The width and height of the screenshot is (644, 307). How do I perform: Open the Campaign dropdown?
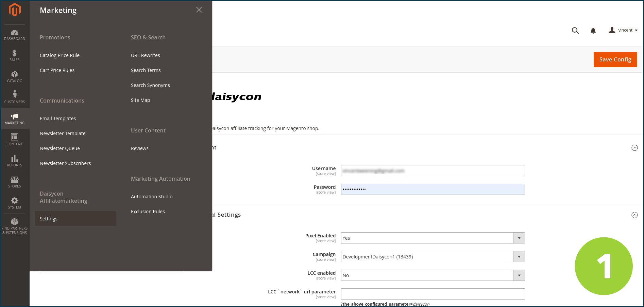(433, 257)
